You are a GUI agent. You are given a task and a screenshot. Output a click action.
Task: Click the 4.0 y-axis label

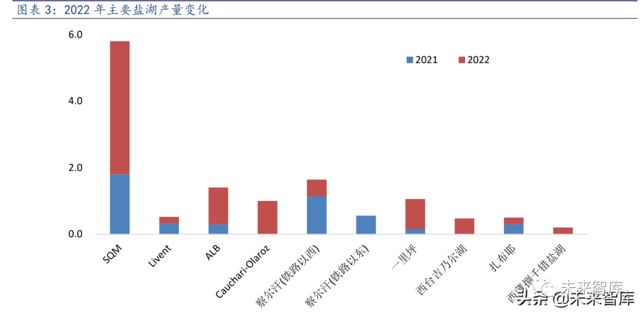(75, 101)
